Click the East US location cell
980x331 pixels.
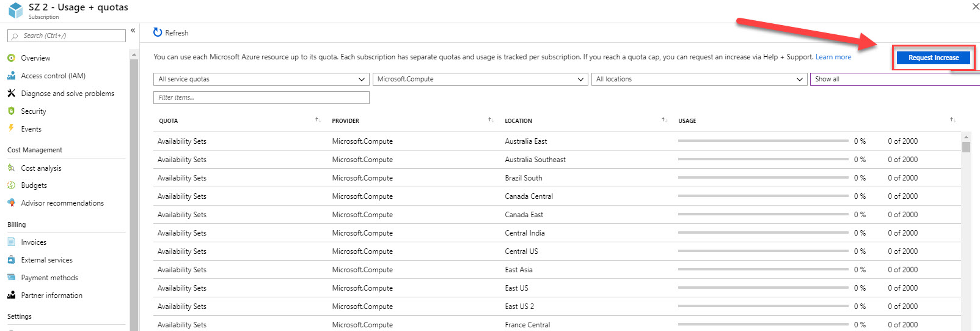point(516,288)
